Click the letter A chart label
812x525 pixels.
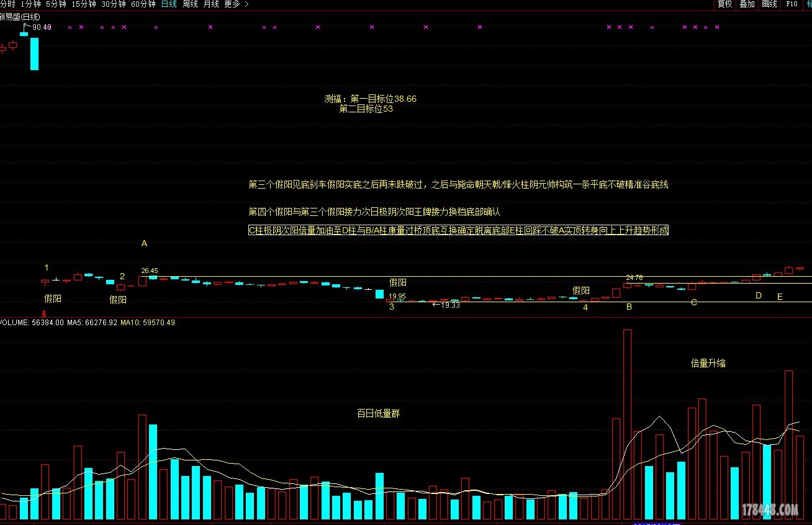[x=144, y=244]
